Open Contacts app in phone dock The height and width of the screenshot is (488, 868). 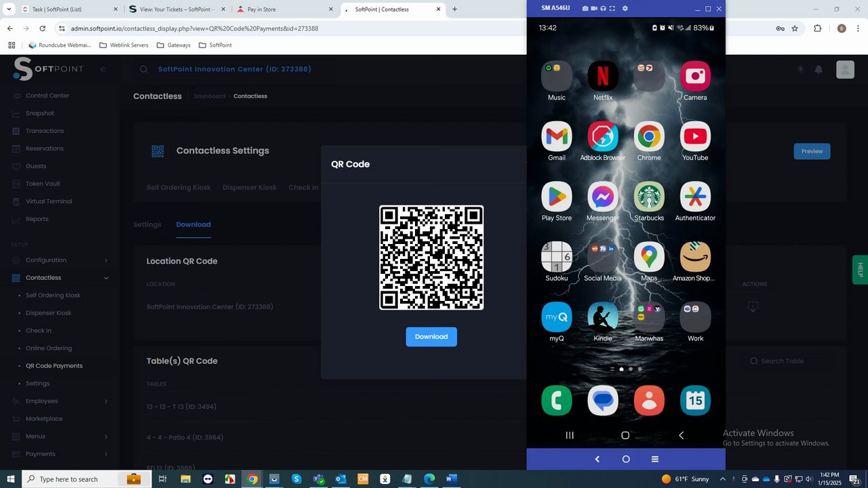[x=649, y=401]
